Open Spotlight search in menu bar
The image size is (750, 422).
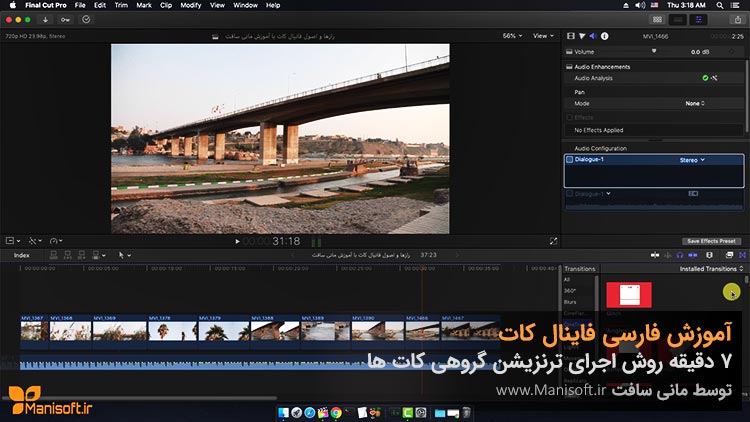point(719,5)
